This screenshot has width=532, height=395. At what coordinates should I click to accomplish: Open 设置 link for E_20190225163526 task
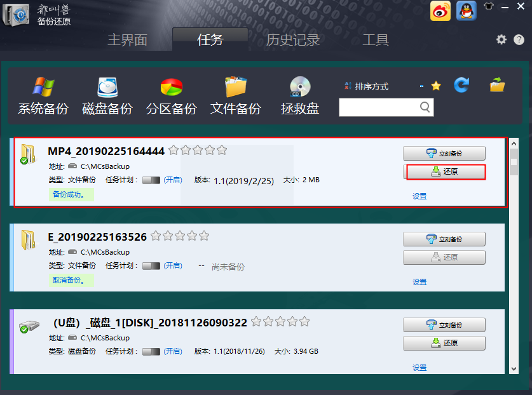coord(419,282)
